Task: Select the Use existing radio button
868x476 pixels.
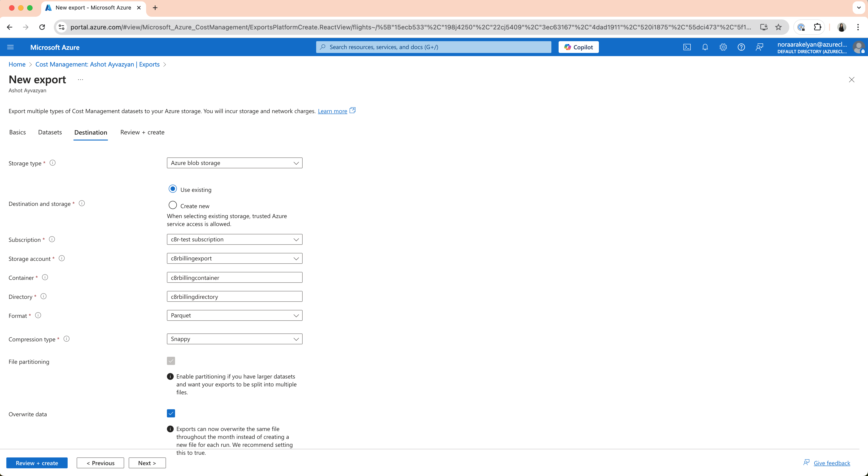Action: (x=173, y=189)
